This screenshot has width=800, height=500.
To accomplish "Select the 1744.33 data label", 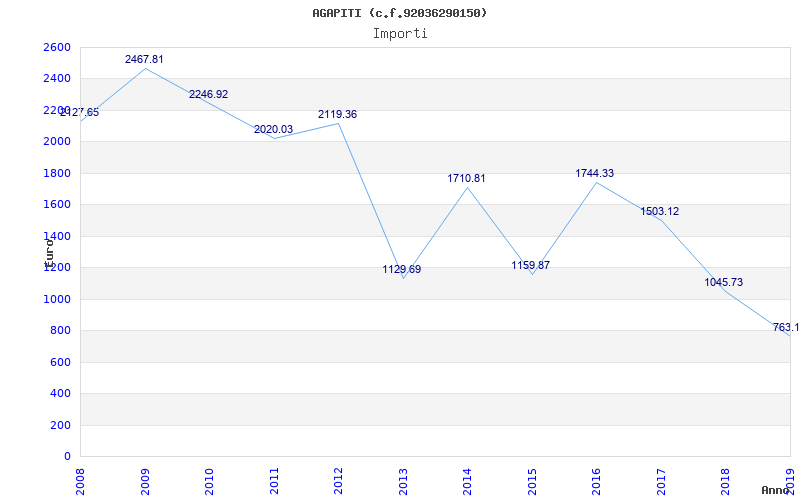I will [x=595, y=173].
